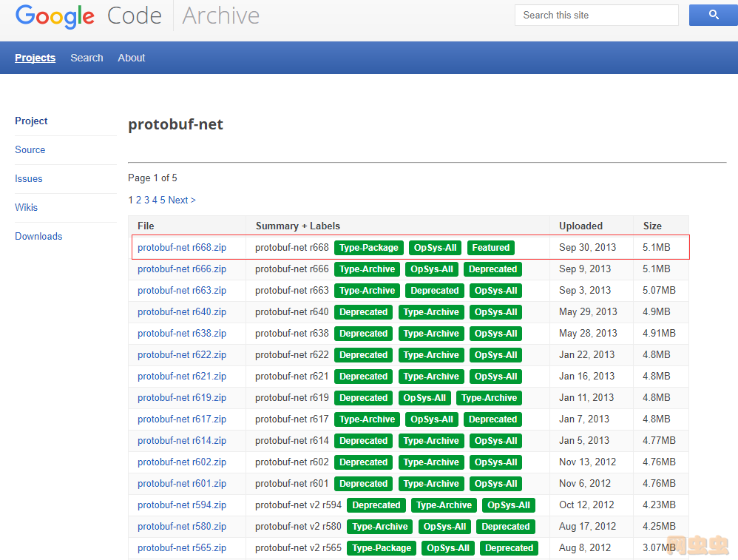Screen dimensions: 738x560
Task: Click the File column header
Action: (x=146, y=226)
